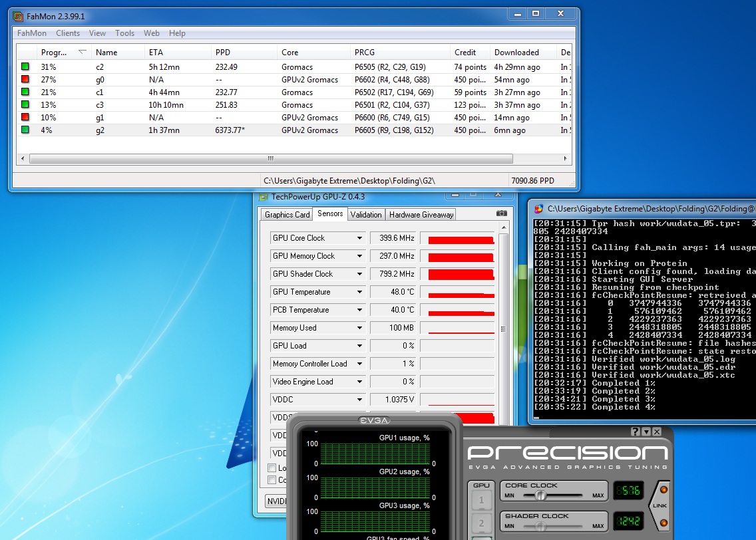The height and width of the screenshot is (540, 756).
Task: Open the Validation tab in GPU-Z
Action: 366,215
